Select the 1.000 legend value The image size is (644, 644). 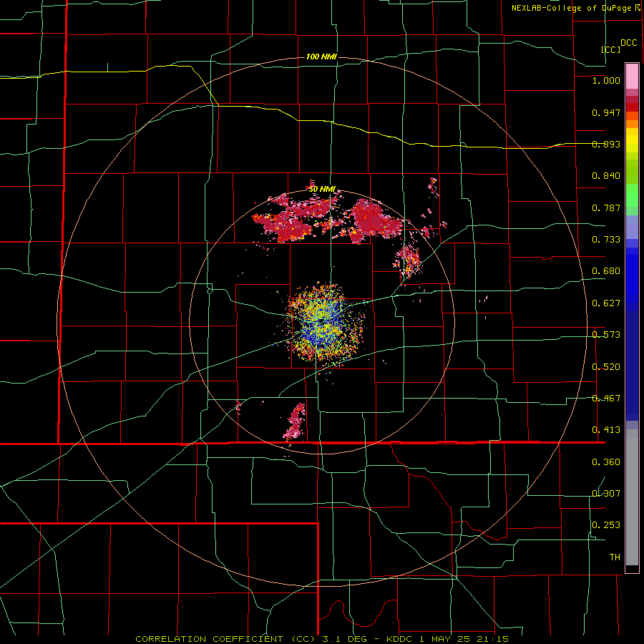(x=606, y=80)
